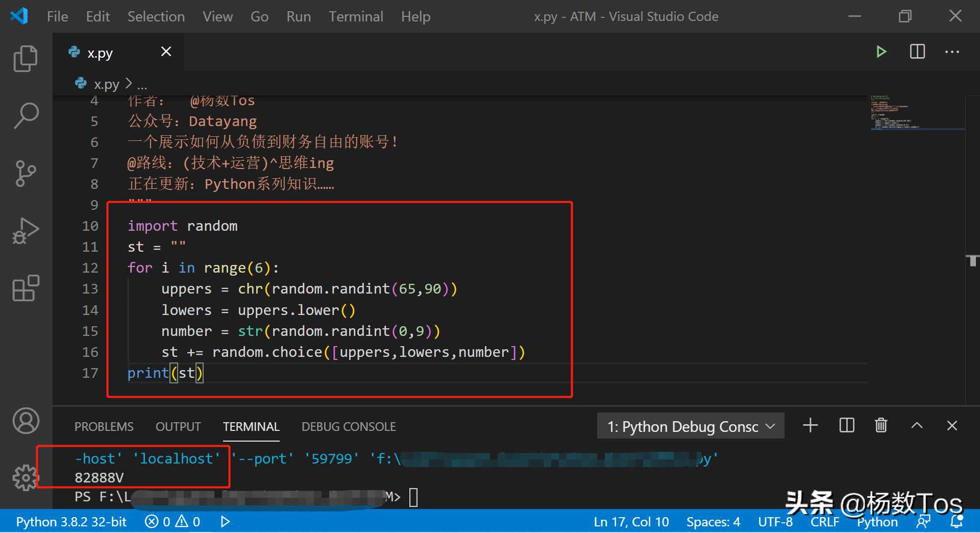Create a new terminal with plus icon
This screenshot has width=980, height=533.
tap(810, 425)
